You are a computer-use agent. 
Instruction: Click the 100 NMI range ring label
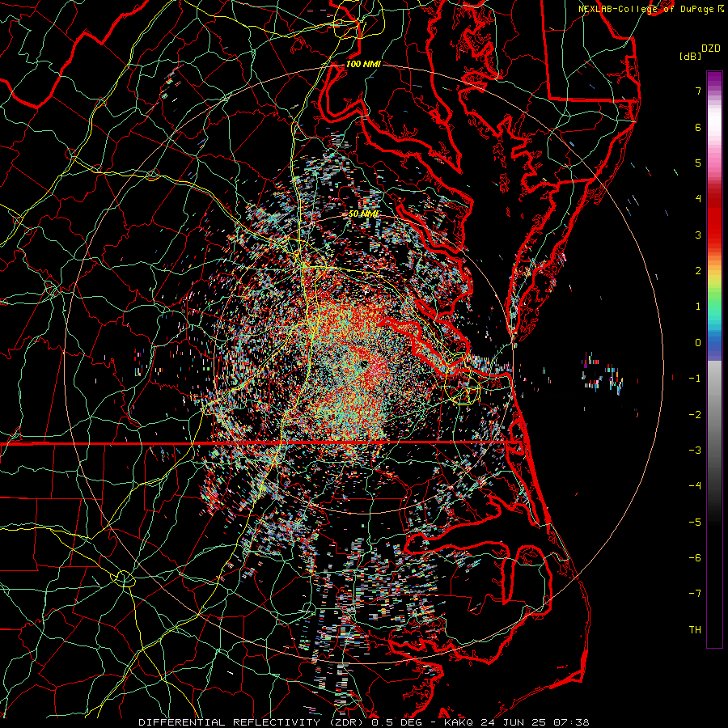click(x=363, y=64)
